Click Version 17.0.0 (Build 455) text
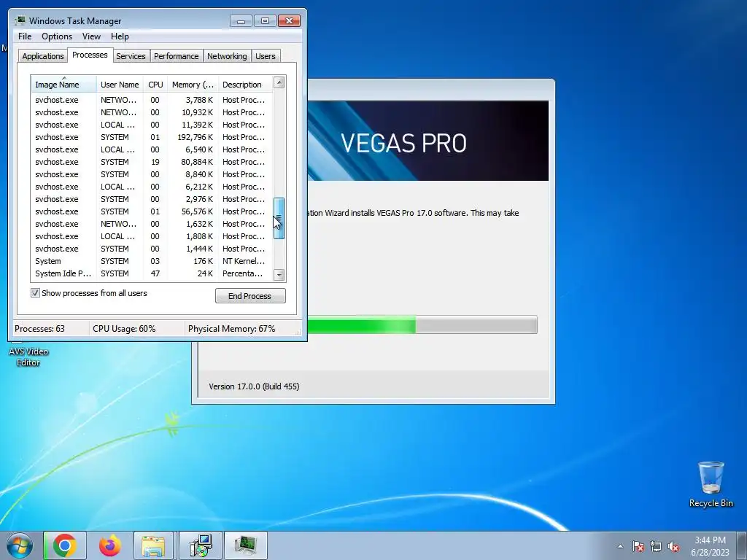This screenshot has width=747, height=560. point(254,386)
